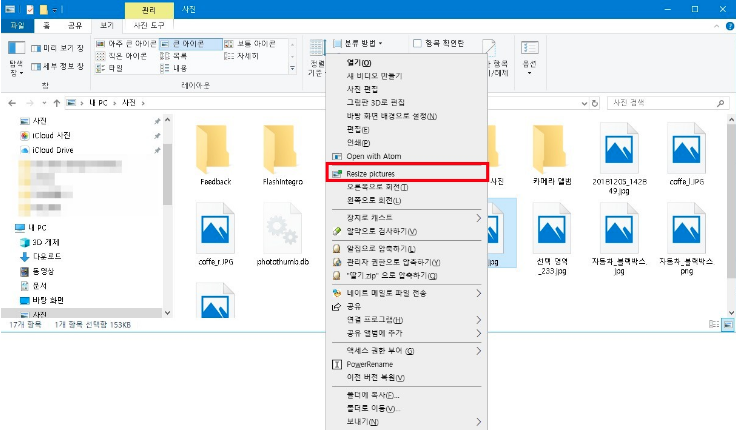Open the Feedback folder icon
The height and width of the screenshot is (435, 736).
214,149
